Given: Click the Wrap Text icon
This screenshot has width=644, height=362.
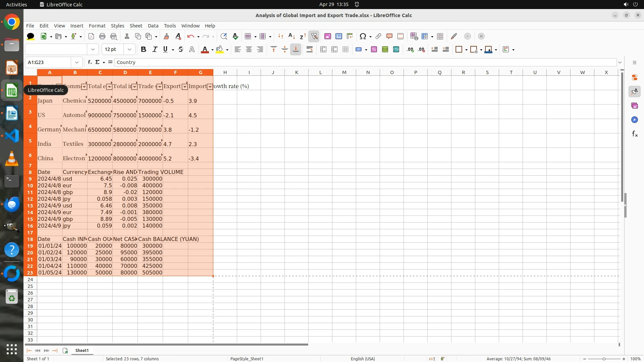Looking at the screenshot, I should click(310, 50).
